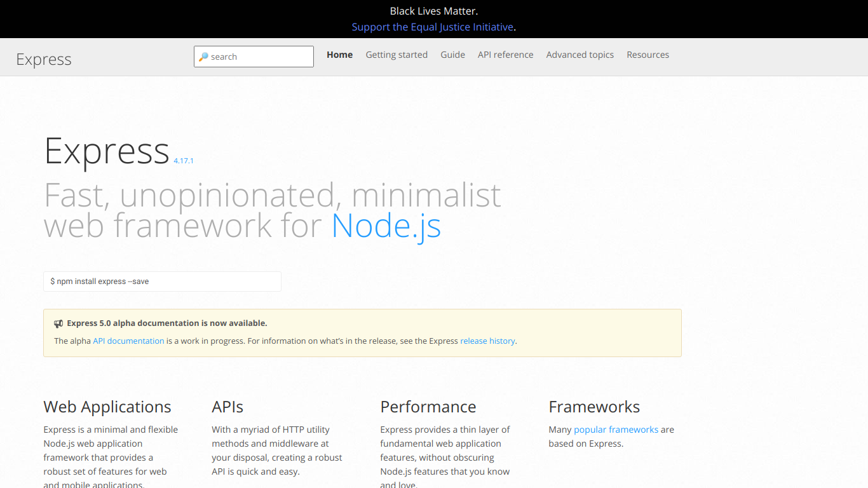
Task: Open the Node.js link in the tagline
Action: tap(386, 225)
